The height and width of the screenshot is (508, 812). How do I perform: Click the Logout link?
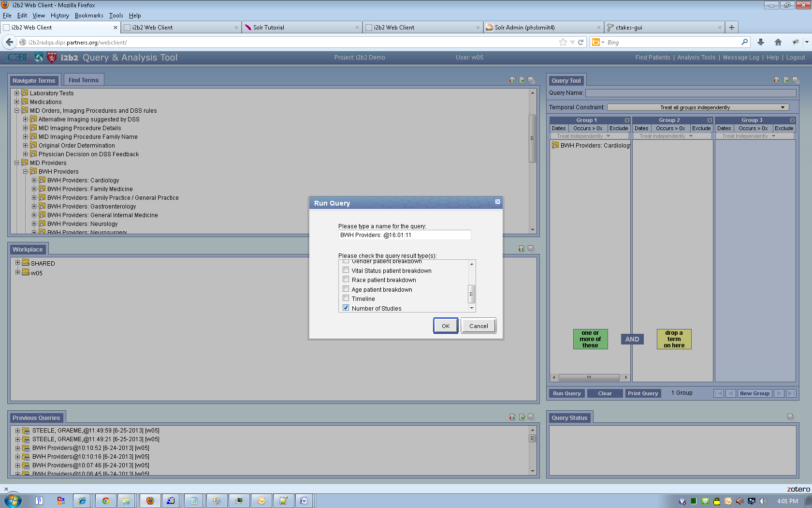(796, 58)
